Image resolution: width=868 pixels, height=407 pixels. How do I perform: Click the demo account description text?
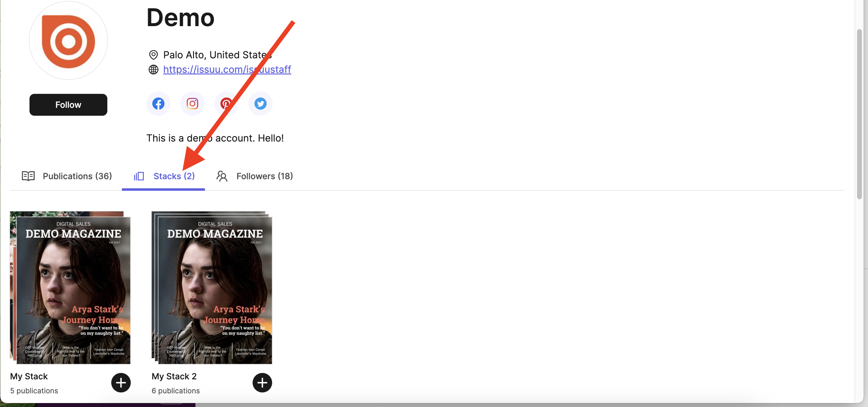coord(215,138)
